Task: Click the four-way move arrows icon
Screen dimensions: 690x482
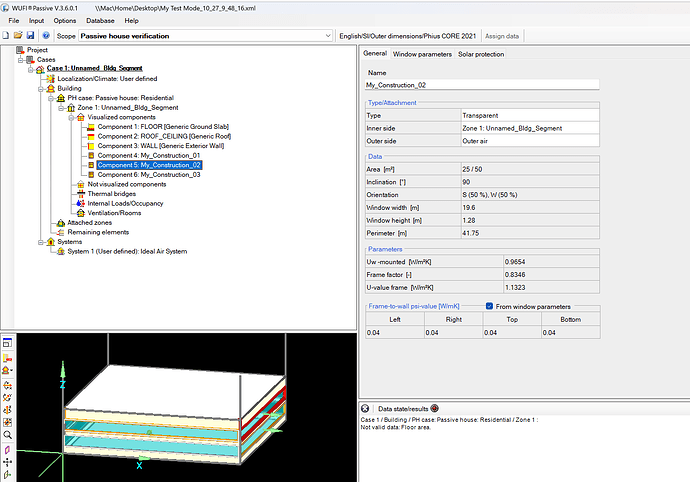Action: [x=7, y=462]
